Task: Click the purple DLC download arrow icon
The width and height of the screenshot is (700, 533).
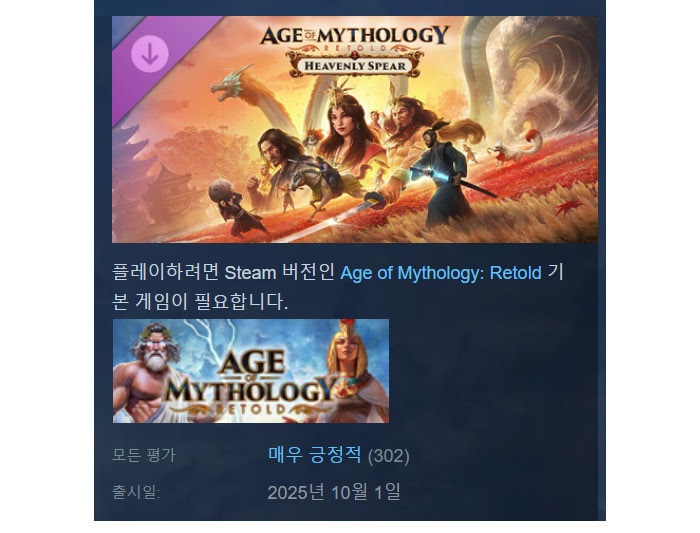Action: click(x=150, y=54)
